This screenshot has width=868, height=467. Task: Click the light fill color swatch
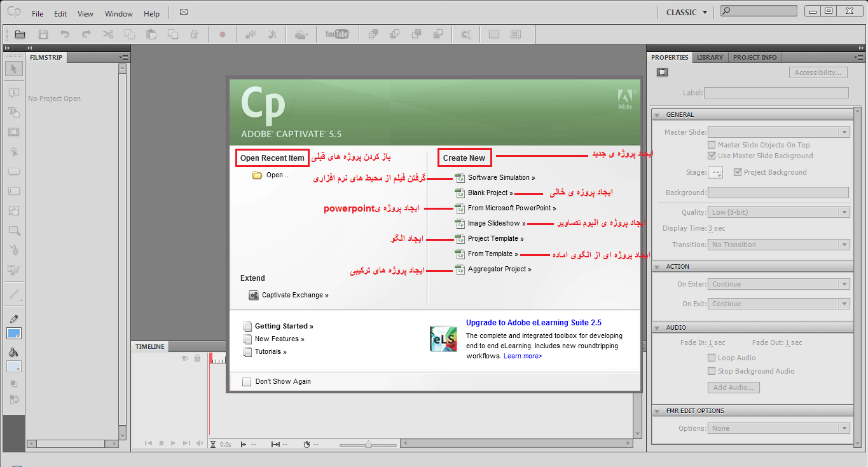point(14,367)
